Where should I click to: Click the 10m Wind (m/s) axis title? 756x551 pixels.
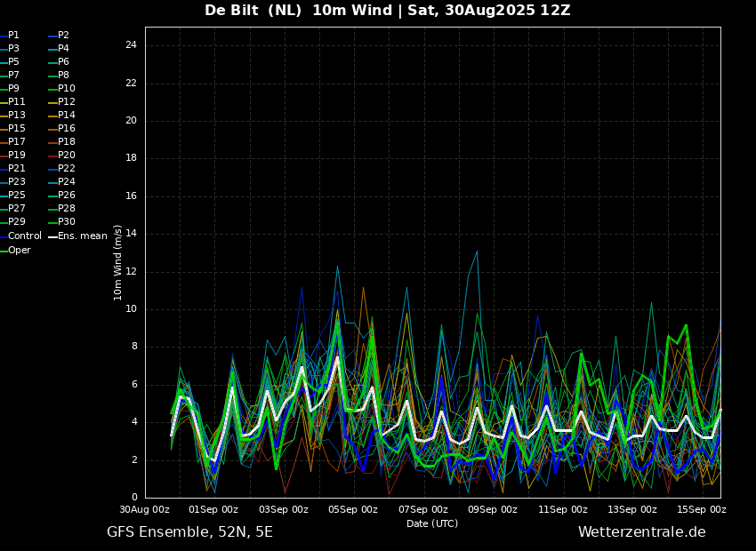(x=117, y=262)
